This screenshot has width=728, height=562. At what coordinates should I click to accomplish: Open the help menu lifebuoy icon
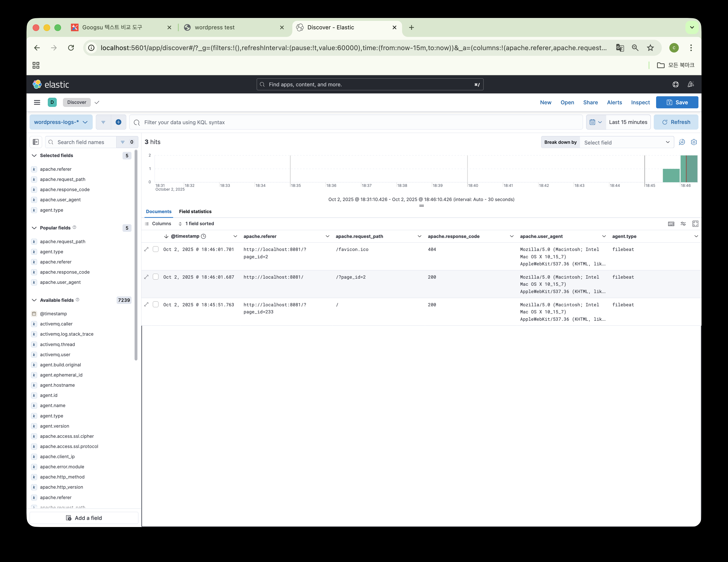[x=676, y=84]
